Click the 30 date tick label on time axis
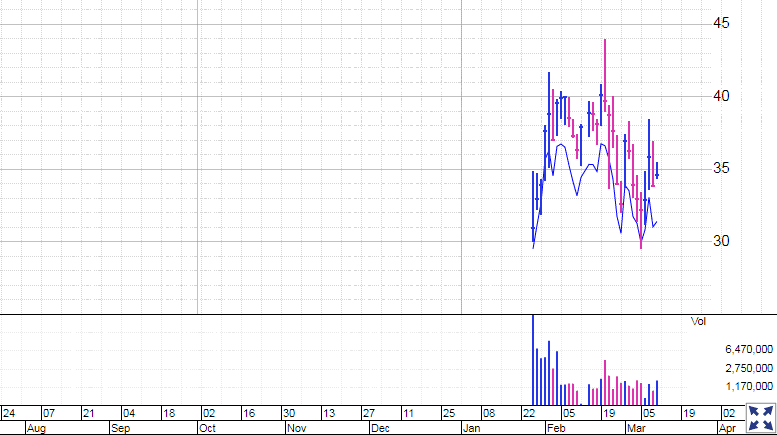777x435 pixels. tap(289, 413)
